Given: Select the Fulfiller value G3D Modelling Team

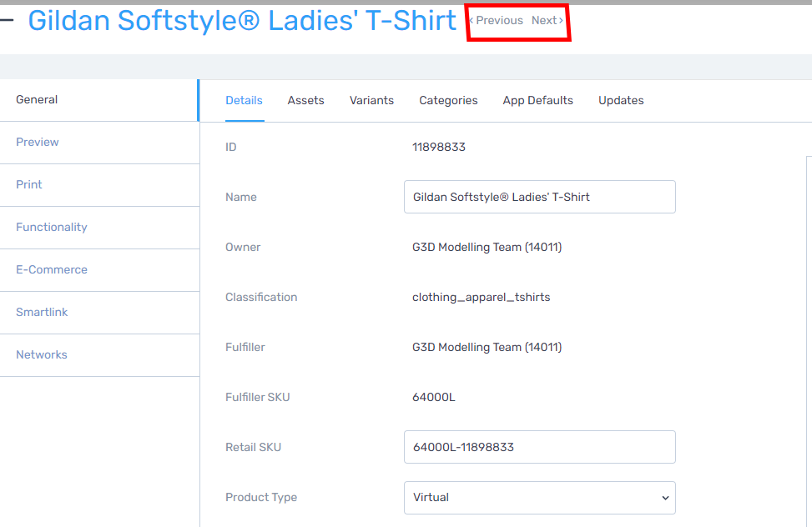Looking at the screenshot, I should click(487, 348).
